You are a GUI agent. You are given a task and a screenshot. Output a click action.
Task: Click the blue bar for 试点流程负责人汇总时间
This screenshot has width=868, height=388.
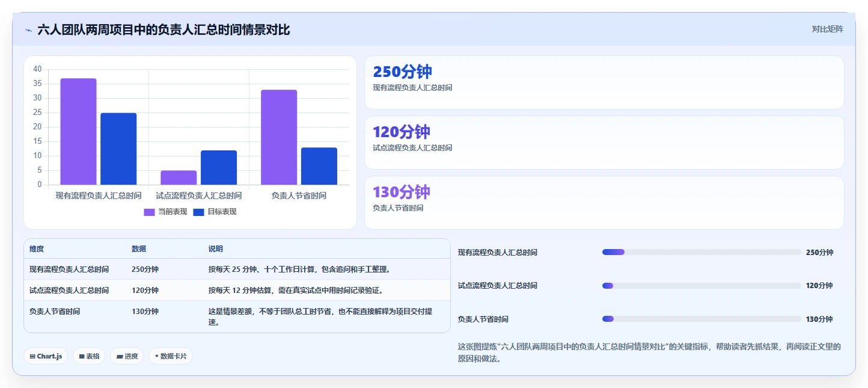point(219,167)
